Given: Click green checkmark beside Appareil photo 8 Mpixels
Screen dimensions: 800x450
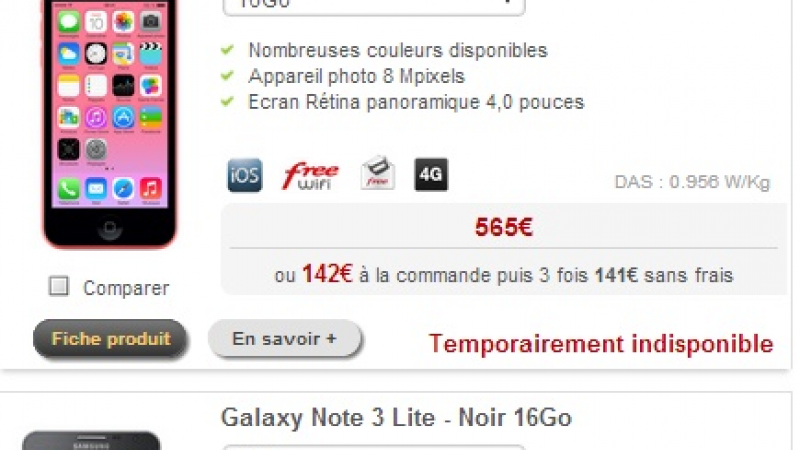Looking at the screenshot, I should (227, 76).
